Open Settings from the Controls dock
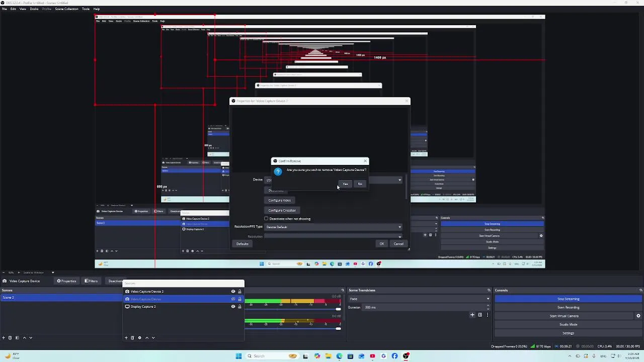This screenshot has width=644, height=362. 568,333
